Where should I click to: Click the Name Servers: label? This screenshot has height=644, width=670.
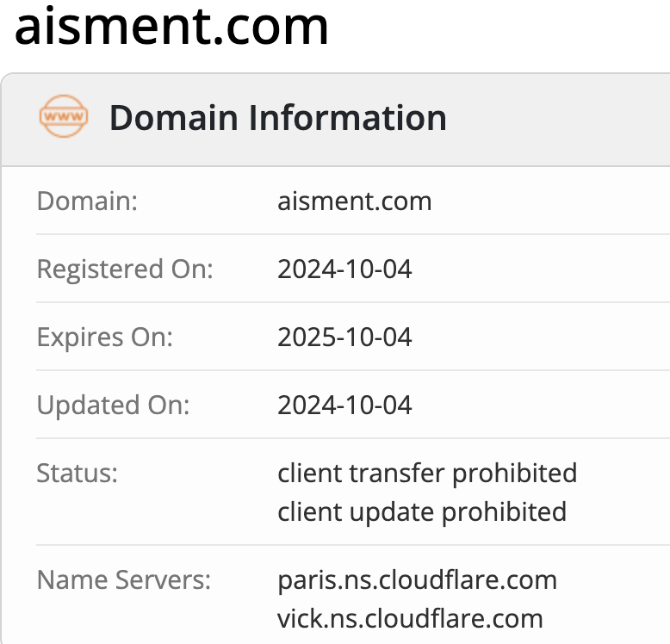tap(124, 580)
